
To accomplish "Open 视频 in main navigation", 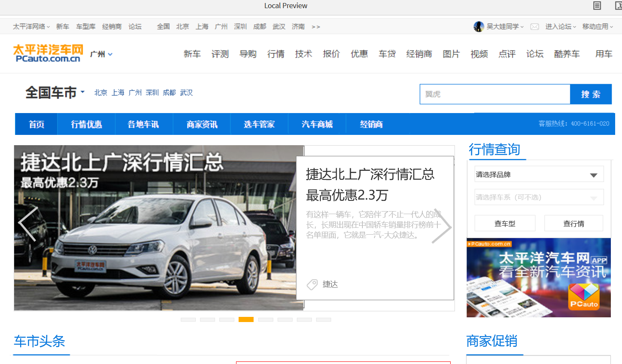I will click(479, 54).
